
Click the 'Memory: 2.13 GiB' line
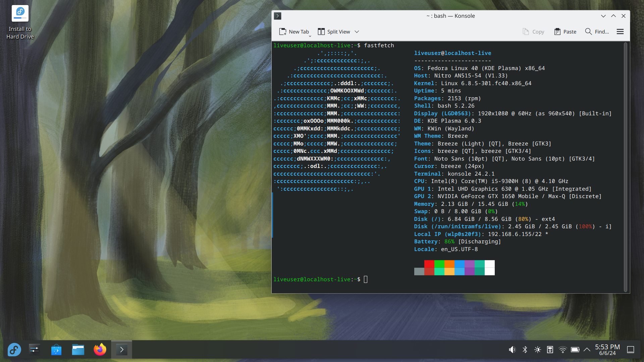(x=471, y=204)
